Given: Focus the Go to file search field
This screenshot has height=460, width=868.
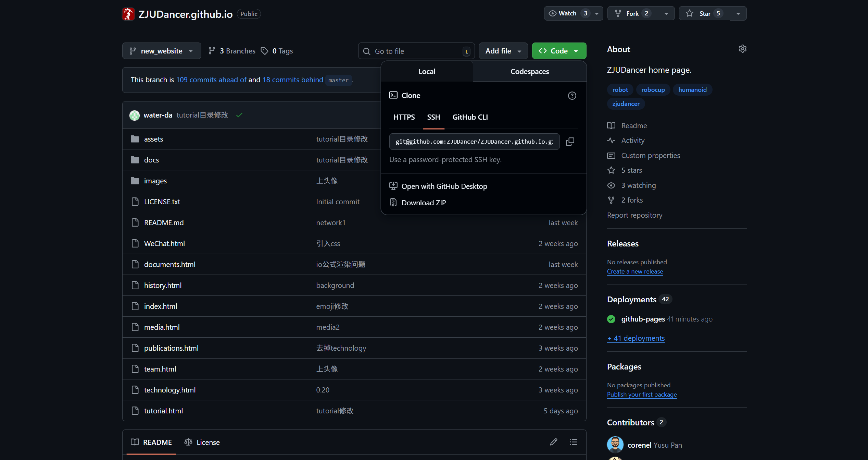Looking at the screenshot, I should coord(416,51).
